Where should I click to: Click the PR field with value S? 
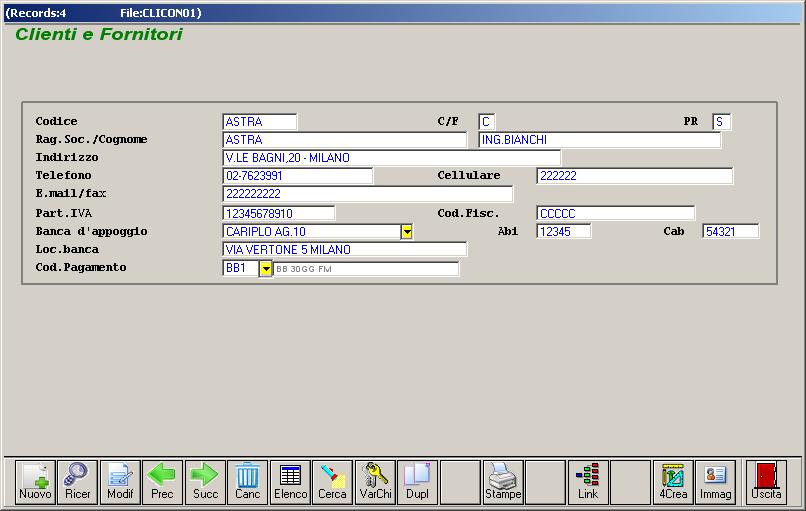(722, 122)
